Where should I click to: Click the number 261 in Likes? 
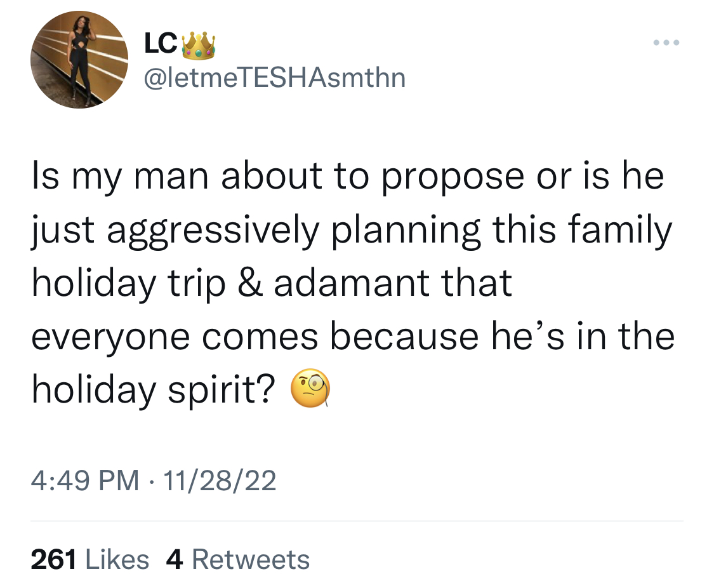[x=53, y=559]
